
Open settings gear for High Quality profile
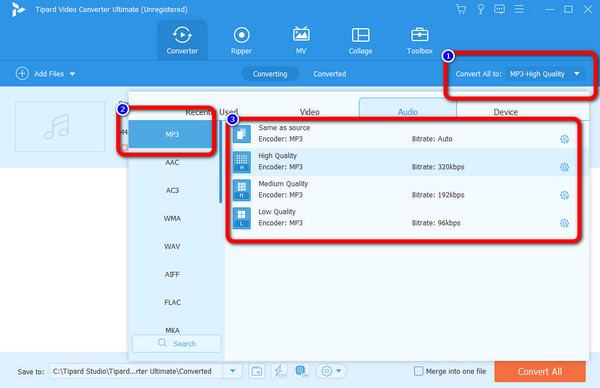[564, 167]
